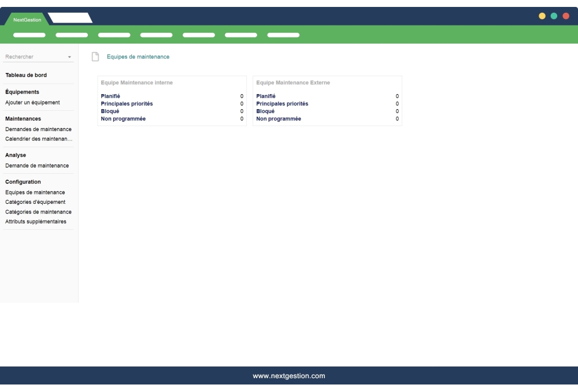Click the green window control dot

pyautogui.click(x=554, y=16)
